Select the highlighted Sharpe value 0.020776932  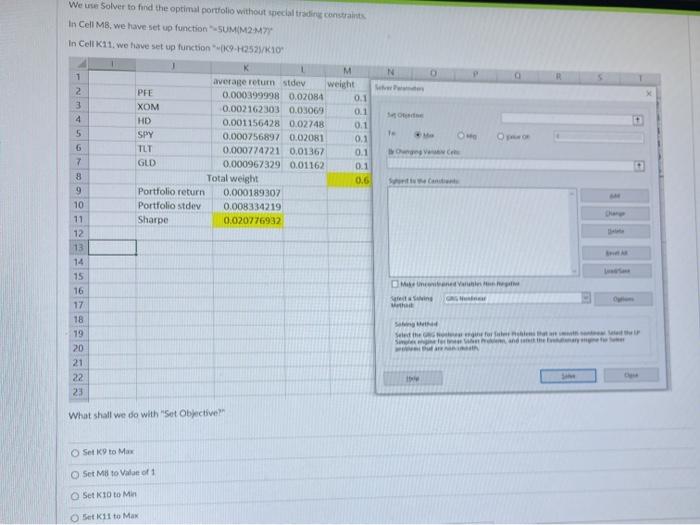(248, 221)
